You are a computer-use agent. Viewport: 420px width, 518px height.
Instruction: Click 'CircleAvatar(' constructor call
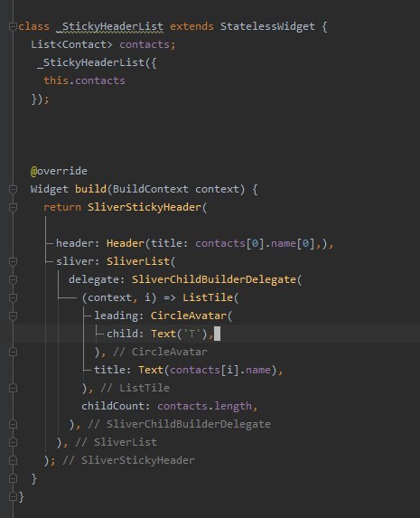[191, 316]
